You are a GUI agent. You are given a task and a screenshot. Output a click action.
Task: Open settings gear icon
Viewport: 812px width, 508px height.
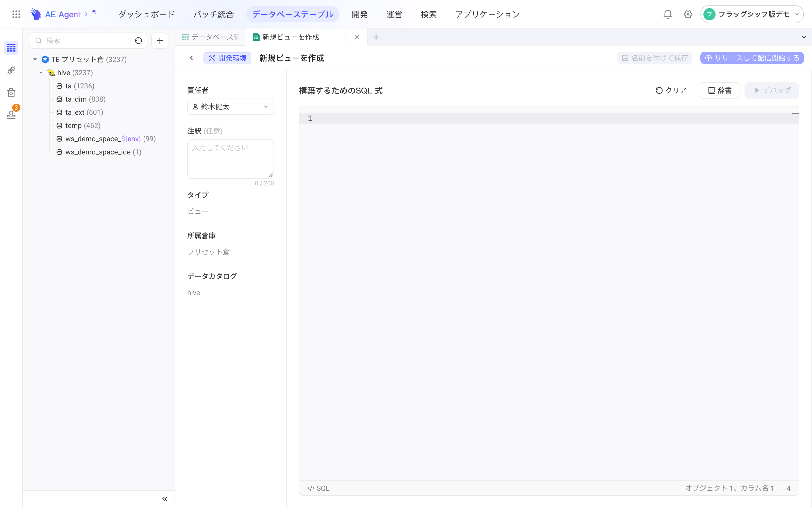pyautogui.click(x=688, y=14)
